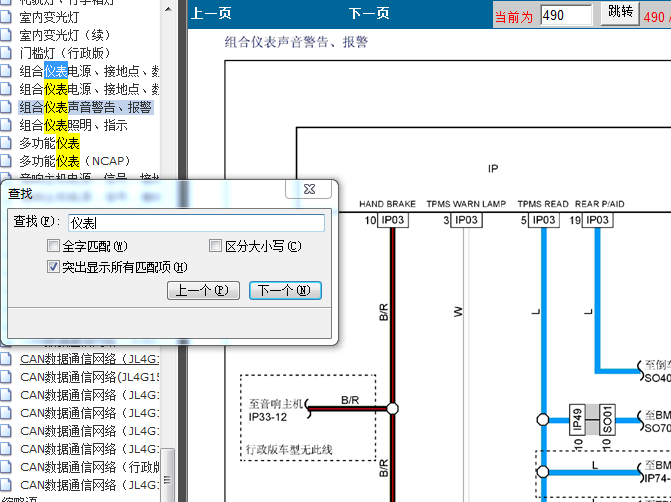Open 组合仪表照明、指示 entry
The image size is (671, 502).
pyautogui.click(x=73, y=125)
